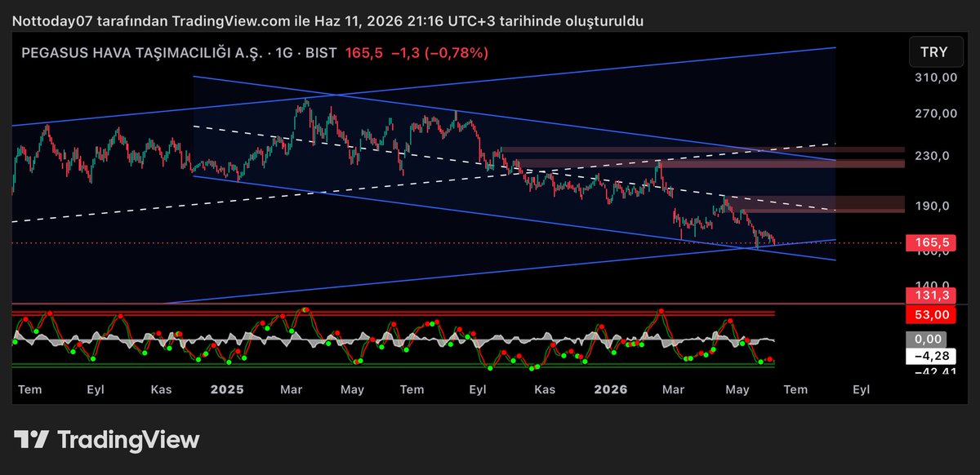Click the Kas label left of 2025

tap(161, 390)
